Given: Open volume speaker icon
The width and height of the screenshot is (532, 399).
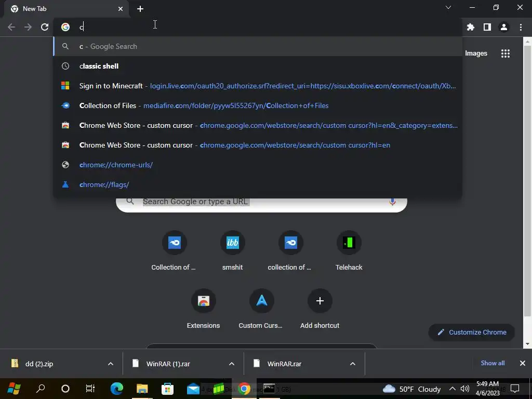Looking at the screenshot, I should click(465, 389).
